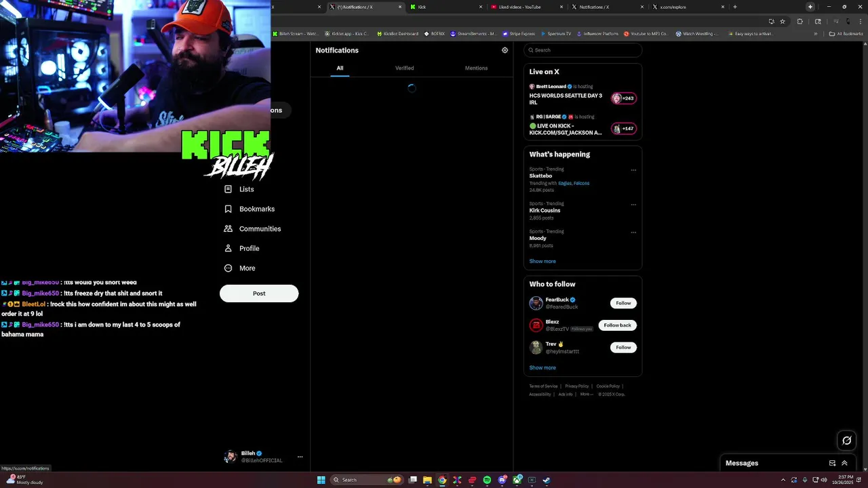Follow Trev
Screen dimensions: 868x488
[x=623, y=347]
